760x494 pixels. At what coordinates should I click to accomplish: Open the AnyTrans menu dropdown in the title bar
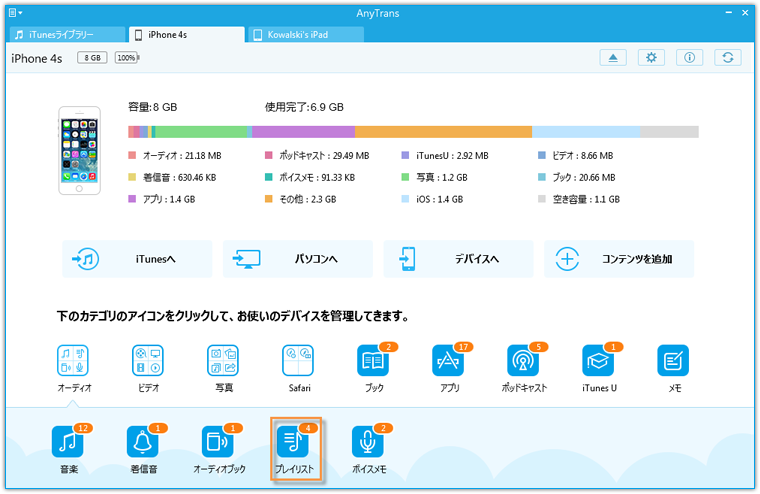(16, 13)
